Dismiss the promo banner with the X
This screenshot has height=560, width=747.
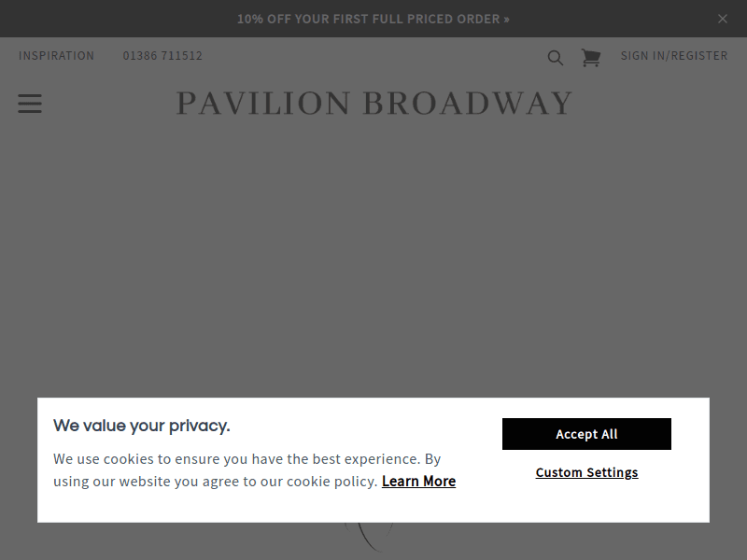pos(723,19)
